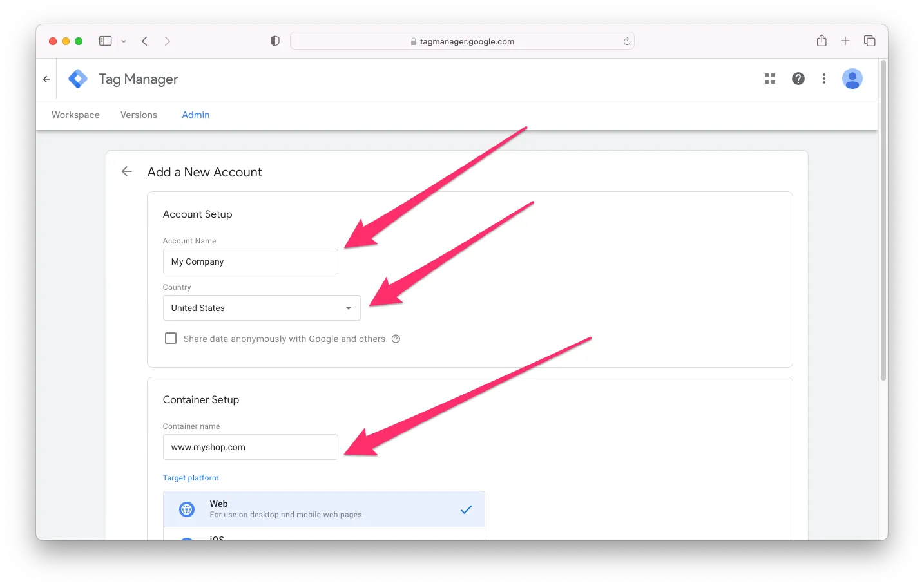
Task: Click the Tag Manager logo icon
Action: [x=78, y=79]
